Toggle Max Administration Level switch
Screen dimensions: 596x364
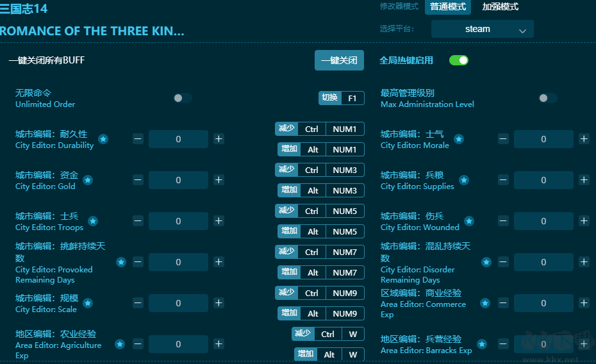(x=548, y=99)
